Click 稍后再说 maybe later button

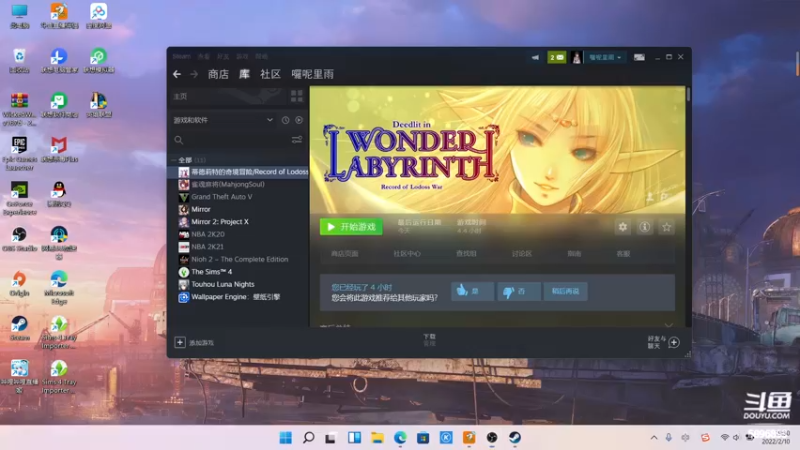pyautogui.click(x=565, y=291)
